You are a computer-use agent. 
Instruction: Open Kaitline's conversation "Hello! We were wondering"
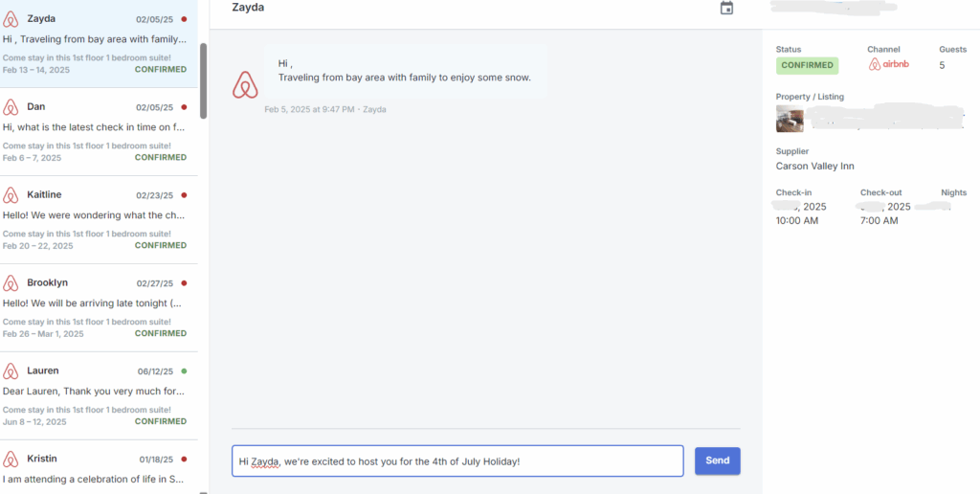click(99, 220)
